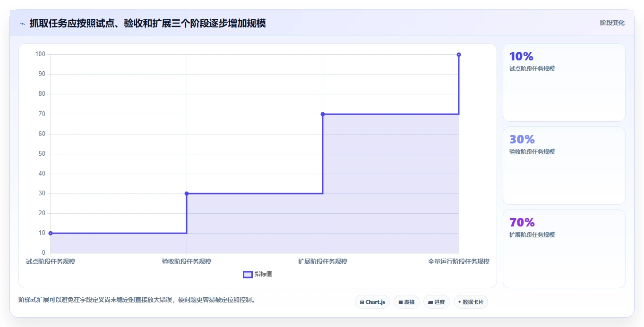Viewport: 644px width, 327px height.
Task: Click the data point at value 100
Action: pyautogui.click(x=459, y=55)
